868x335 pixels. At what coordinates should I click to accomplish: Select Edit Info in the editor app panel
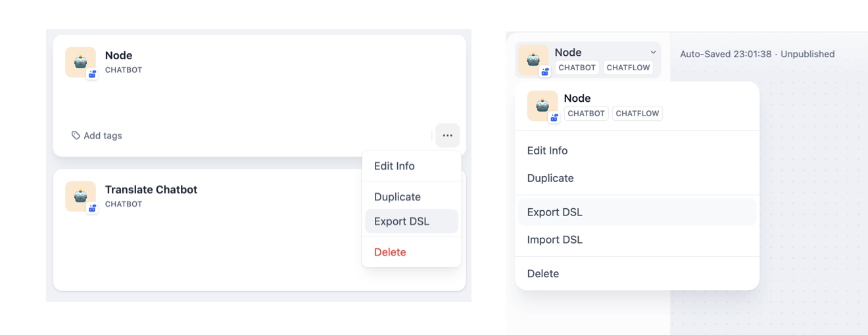pos(547,150)
